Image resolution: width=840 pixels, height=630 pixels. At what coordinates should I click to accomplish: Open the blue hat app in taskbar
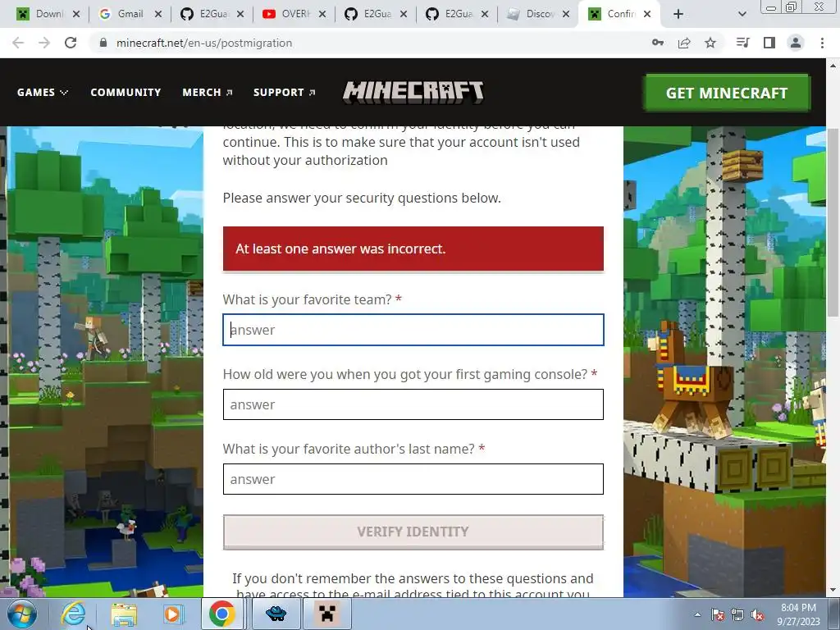click(x=276, y=614)
